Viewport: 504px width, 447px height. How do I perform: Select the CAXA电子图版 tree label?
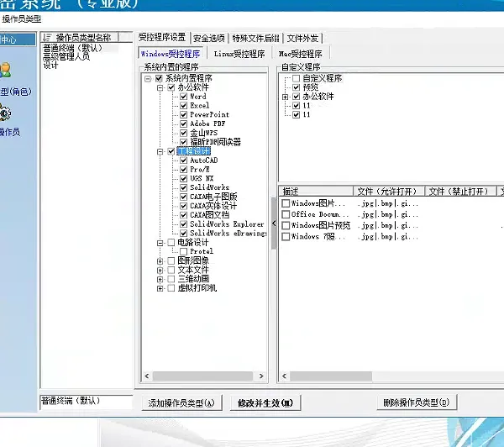[213, 197]
